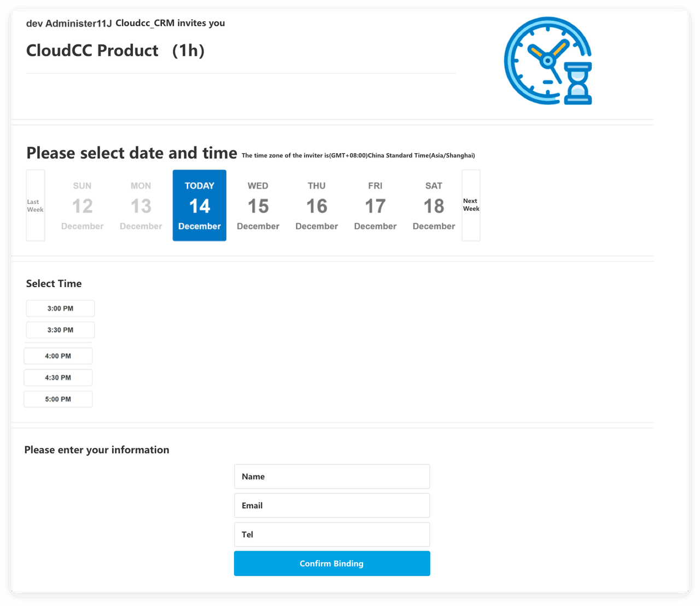Go to Last Week
Viewport: 700px width, 606px height.
coord(36,206)
